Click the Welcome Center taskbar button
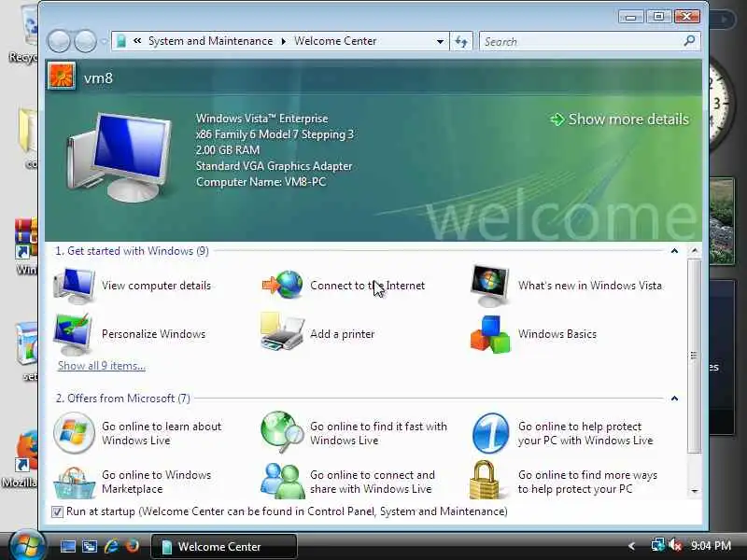Image resolution: width=747 pixels, height=560 pixels. point(224,546)
